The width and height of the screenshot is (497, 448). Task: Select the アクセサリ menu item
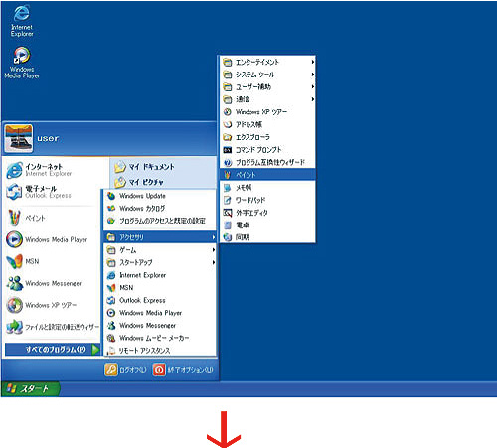[x=160, y=237]
